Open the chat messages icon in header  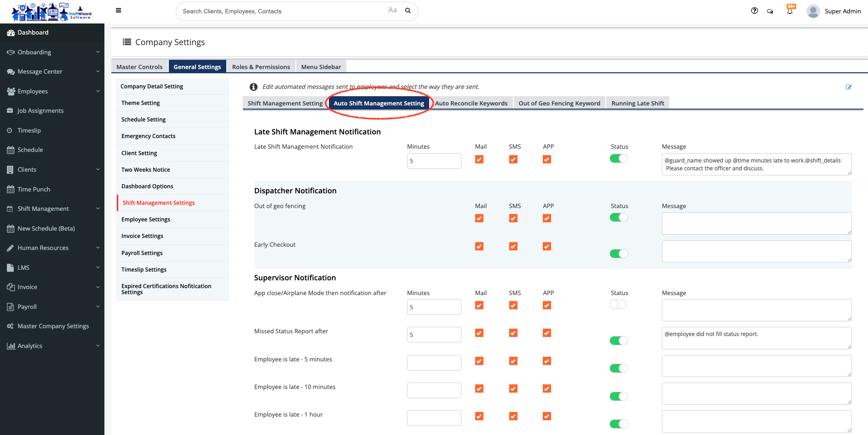[770, 12]
